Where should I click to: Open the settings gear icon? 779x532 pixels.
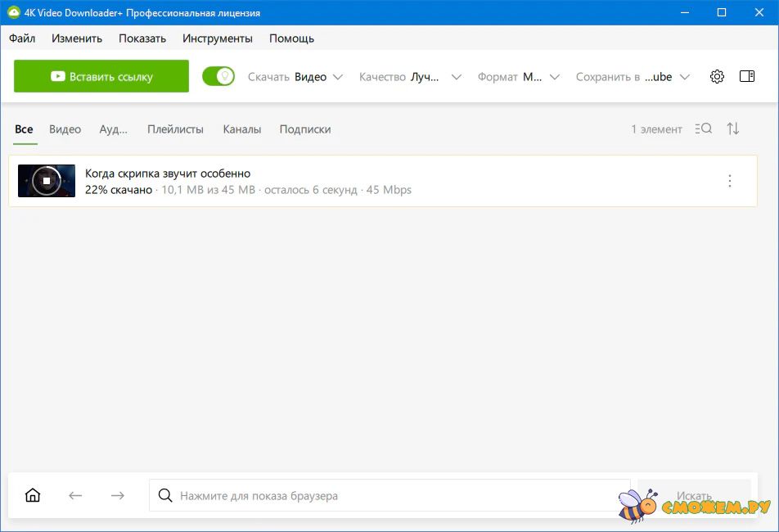[717, 77]
